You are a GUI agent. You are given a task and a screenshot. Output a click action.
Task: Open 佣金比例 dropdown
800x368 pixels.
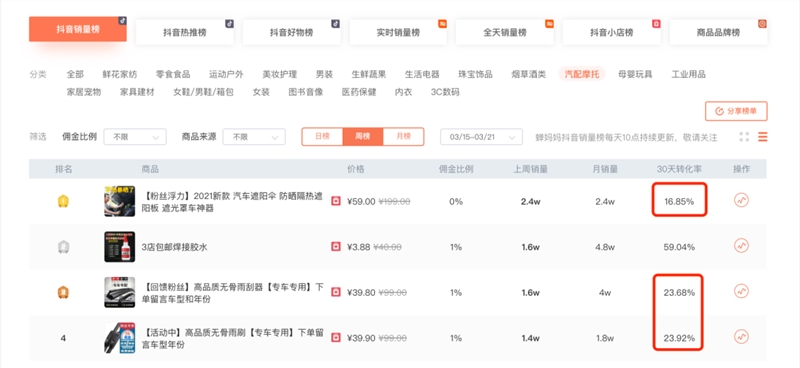(135, 137)
